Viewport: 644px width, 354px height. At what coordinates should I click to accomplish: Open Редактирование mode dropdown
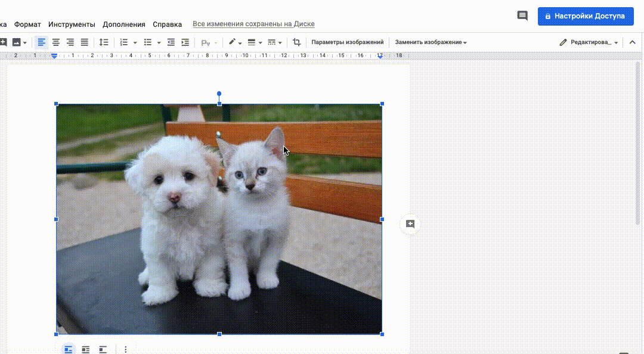click(x=589, y=42)
